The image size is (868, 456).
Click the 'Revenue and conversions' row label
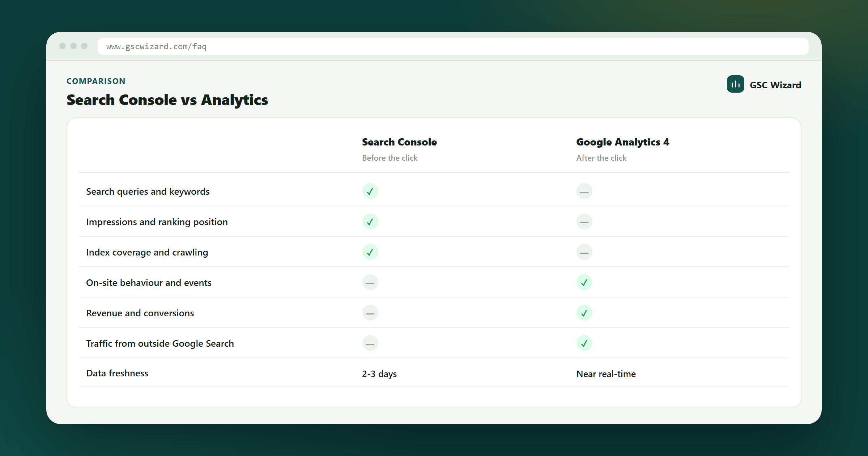pos(140,313)
